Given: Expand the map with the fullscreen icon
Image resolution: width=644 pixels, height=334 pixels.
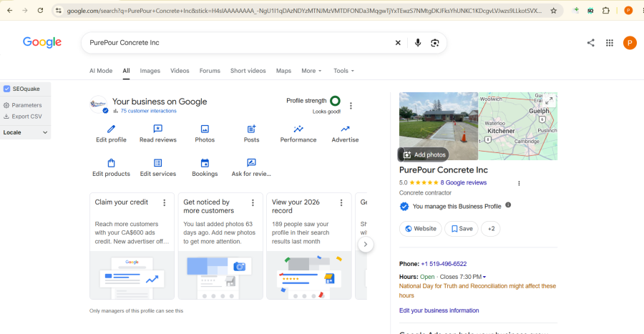Looking at the screenshot, I should pos(549,101).
